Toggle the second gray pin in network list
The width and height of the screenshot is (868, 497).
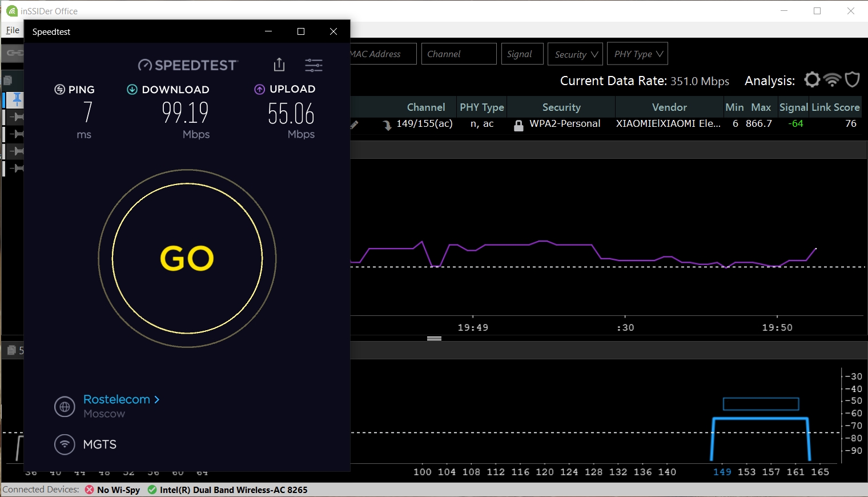point(17,134)
